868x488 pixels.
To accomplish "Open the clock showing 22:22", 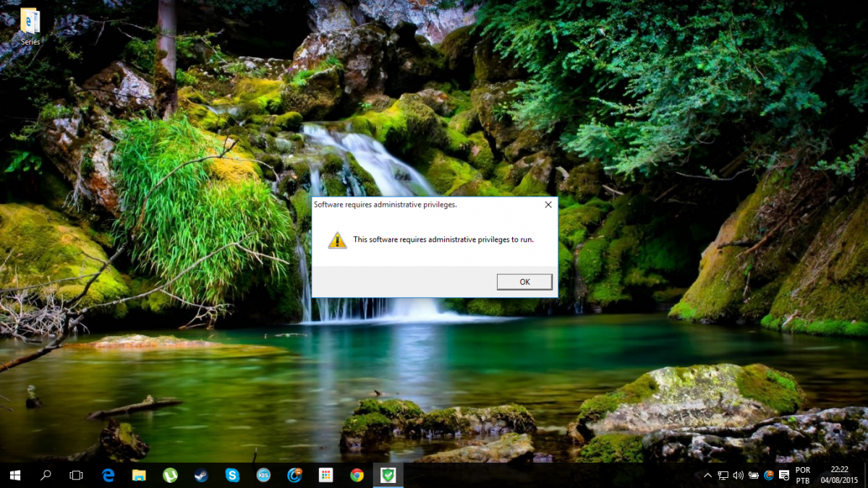I will pyautogui.click(x=840, y=475).
